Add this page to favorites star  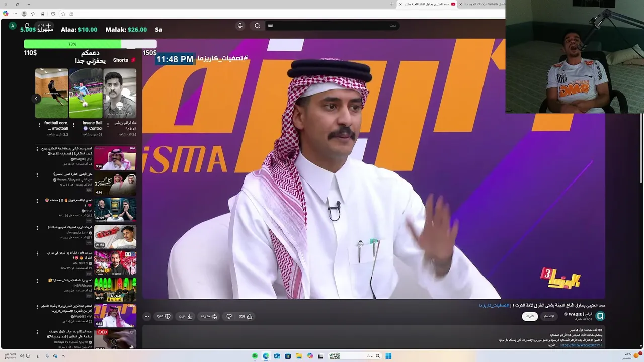(x=63, y=14)
